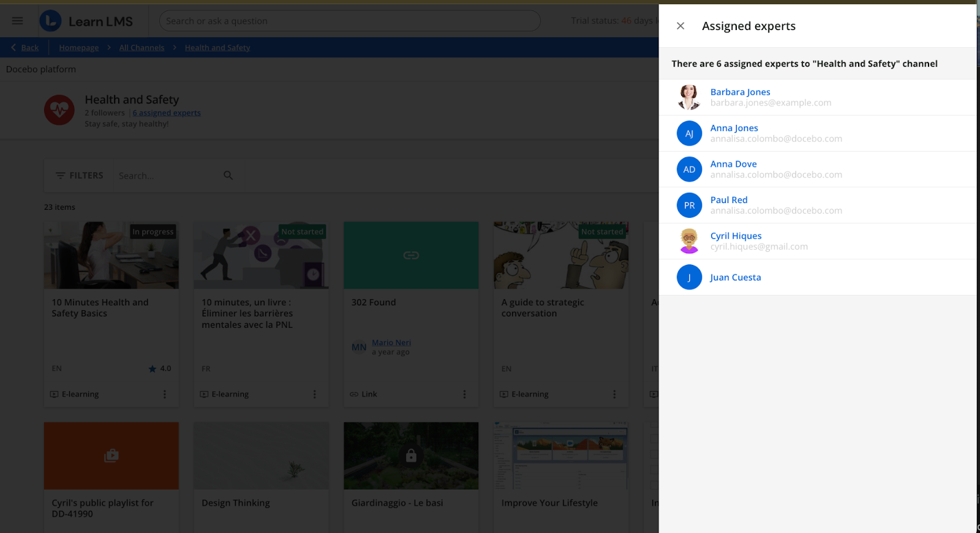The image size is (980, 533).
Task: Open Anna Jones expert profile
Action: [x=734, y=128]
